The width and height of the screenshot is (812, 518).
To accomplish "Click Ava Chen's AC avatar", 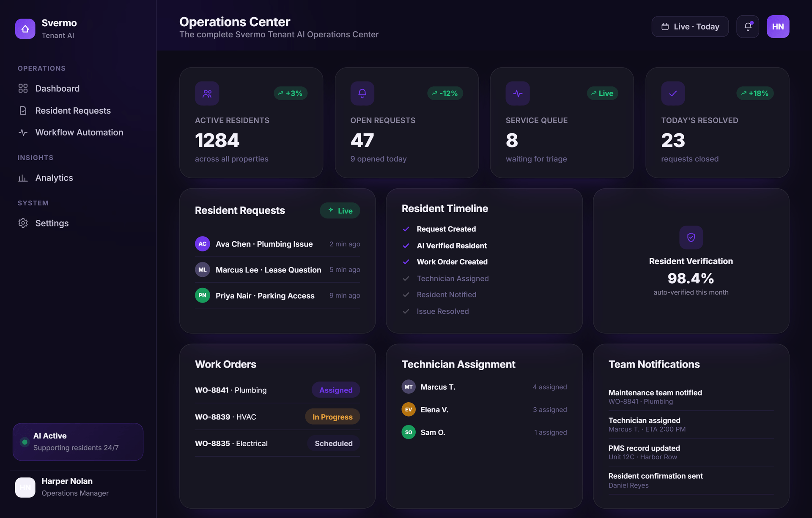I will pos(203,244).
